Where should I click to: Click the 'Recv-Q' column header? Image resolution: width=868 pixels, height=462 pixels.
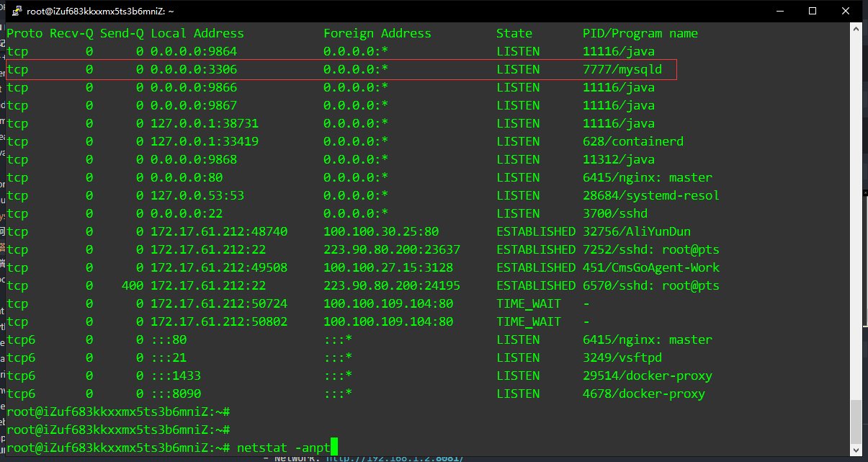pos(71,33)
